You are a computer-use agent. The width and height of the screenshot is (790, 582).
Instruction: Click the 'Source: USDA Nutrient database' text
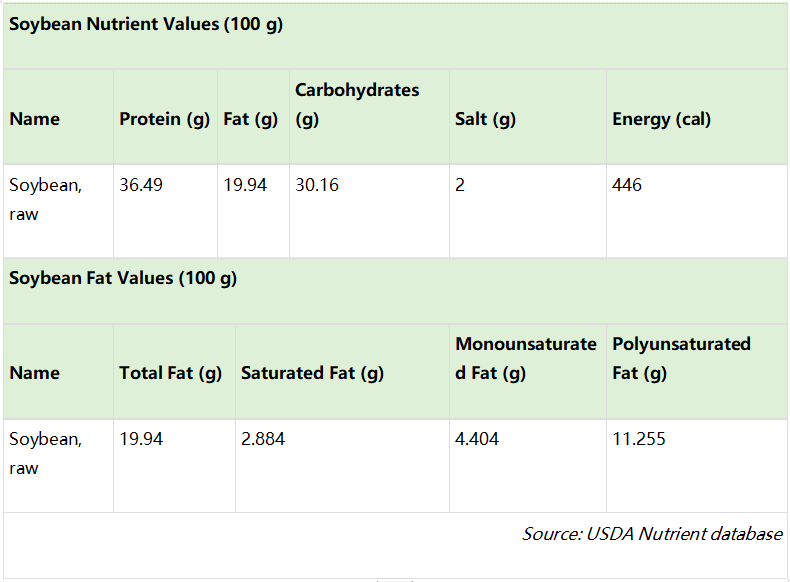(652, 534)
